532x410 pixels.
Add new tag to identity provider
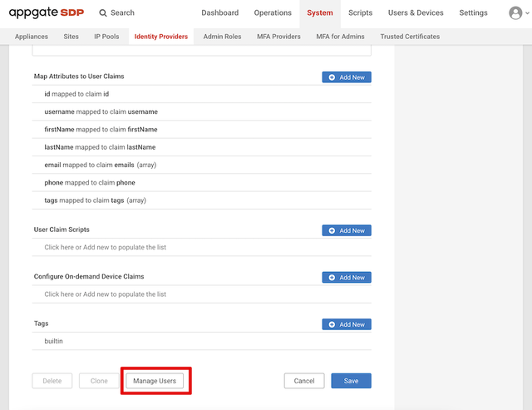pos(347,325)
